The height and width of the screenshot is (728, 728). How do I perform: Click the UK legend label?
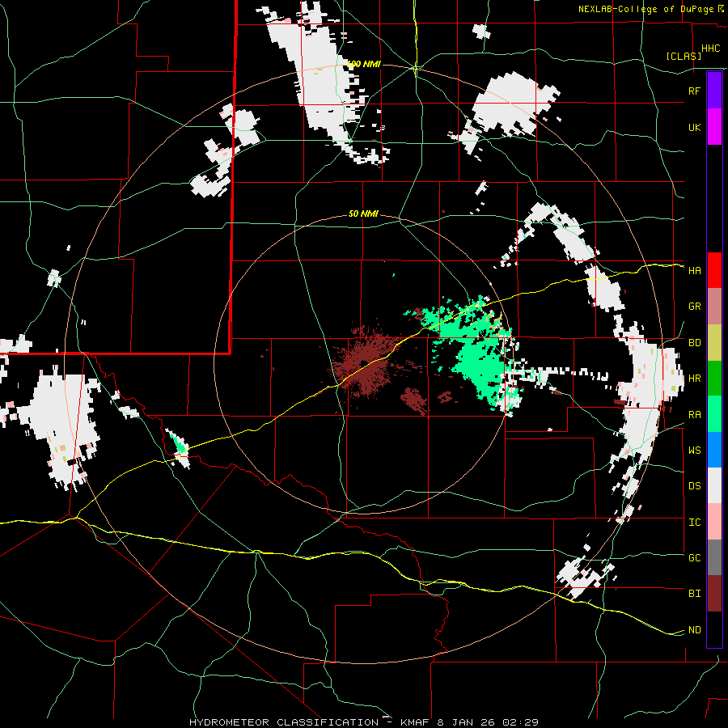pyautogui.click(x=694, y=127)
